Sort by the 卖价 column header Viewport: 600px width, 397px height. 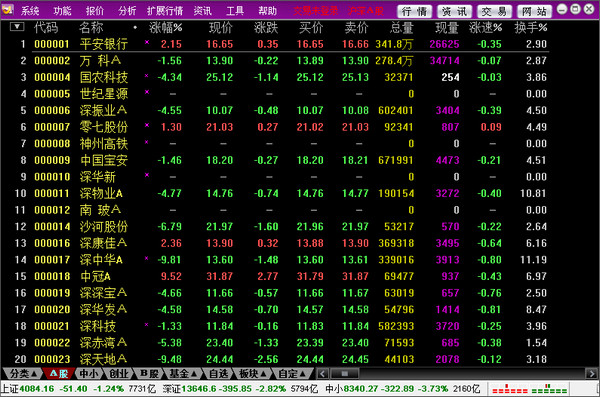356,28
